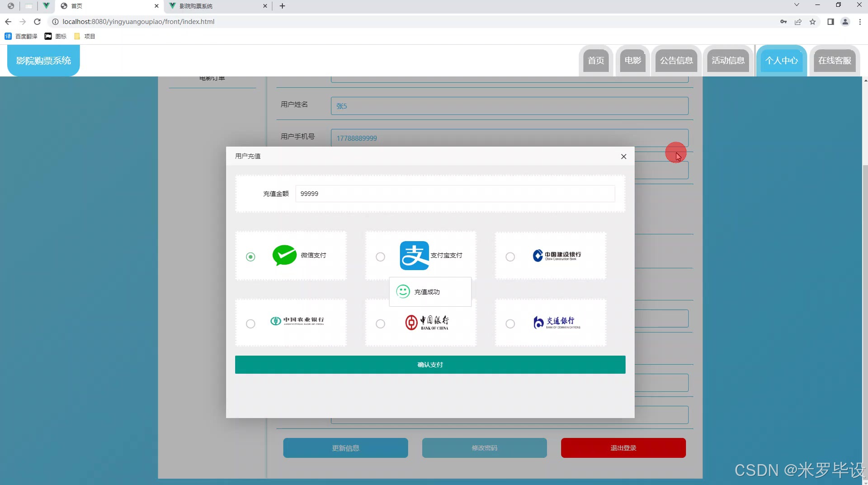This screenshot has height=485, width=868.
Task: Close the 影院购票系统 browser tab
Action: pyautogui.click(x=265, y=6)
